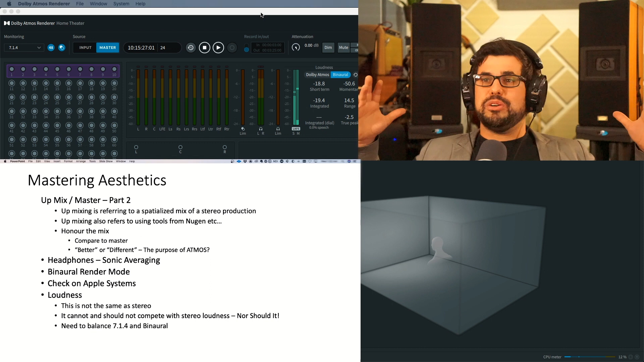Select Dolby Atmos loudness mode

(317, 75)
